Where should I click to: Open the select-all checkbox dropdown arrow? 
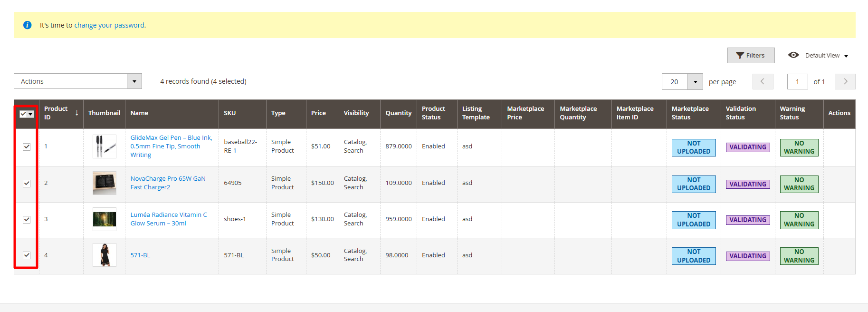[x=31, y=114]
